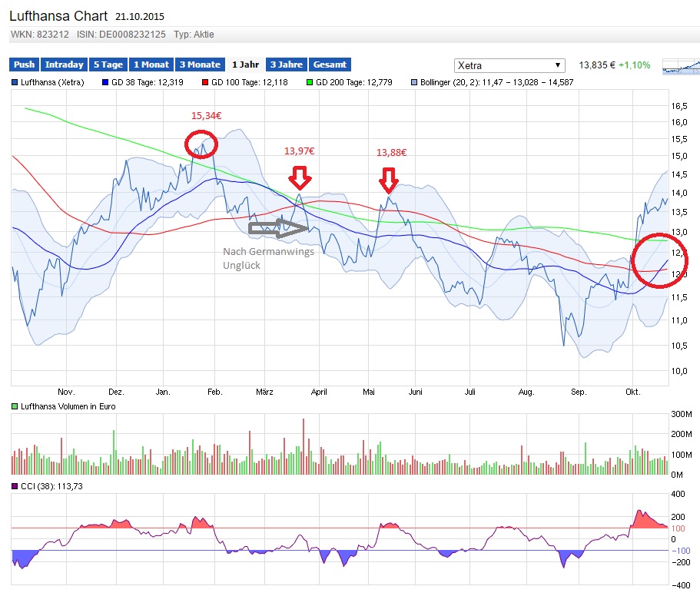Click the date 21.10.2015
The height and width of the screenshot is (596, 700).
[140, 17]
